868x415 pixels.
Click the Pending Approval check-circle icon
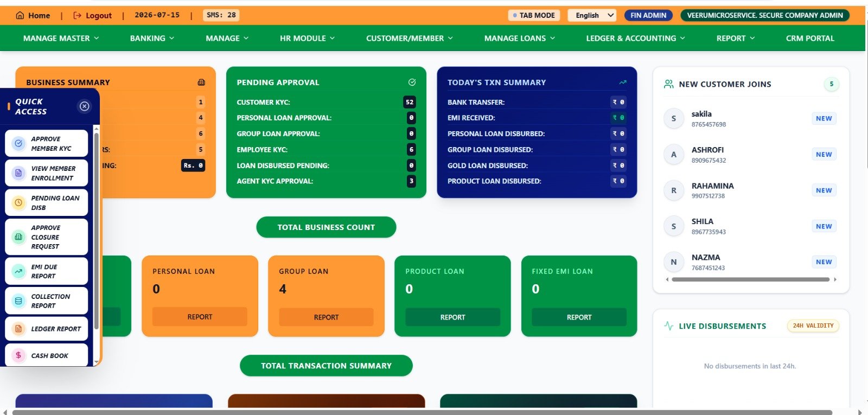pos(412,82)
